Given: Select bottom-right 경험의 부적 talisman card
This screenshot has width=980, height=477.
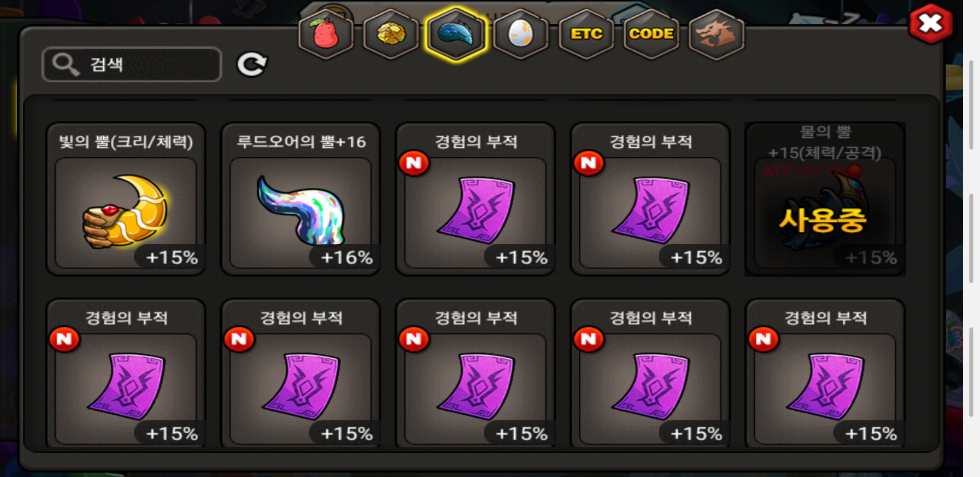Looking at the screenshot, I should point(825,373).
